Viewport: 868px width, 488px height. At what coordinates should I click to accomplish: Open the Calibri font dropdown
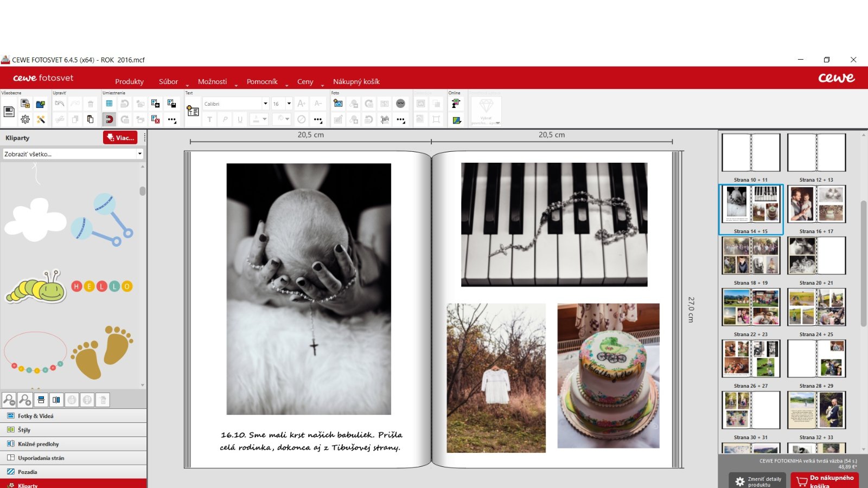[x=235, y=104]
